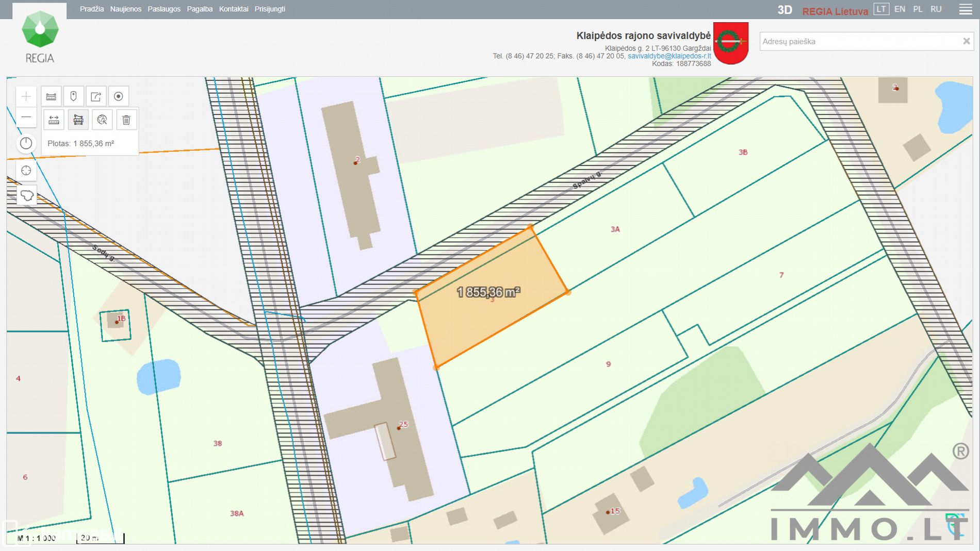Reset map rotation with compass button
The image size is (980, 551).
tap(26, 143)
